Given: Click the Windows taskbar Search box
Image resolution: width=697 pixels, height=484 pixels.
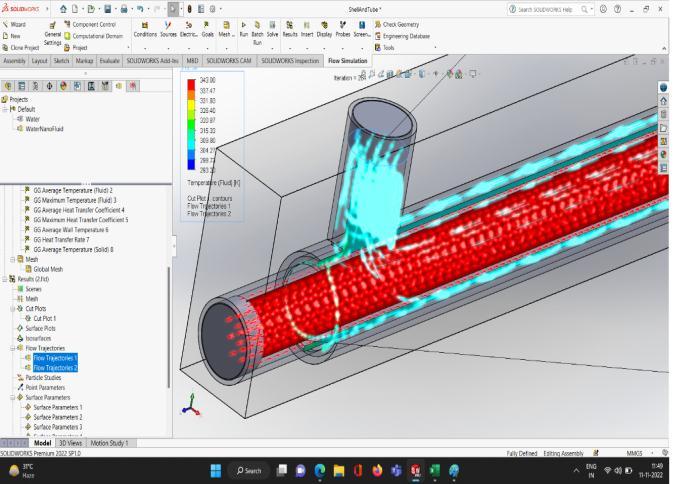Looking at the screenshot, I should [249, 471].
